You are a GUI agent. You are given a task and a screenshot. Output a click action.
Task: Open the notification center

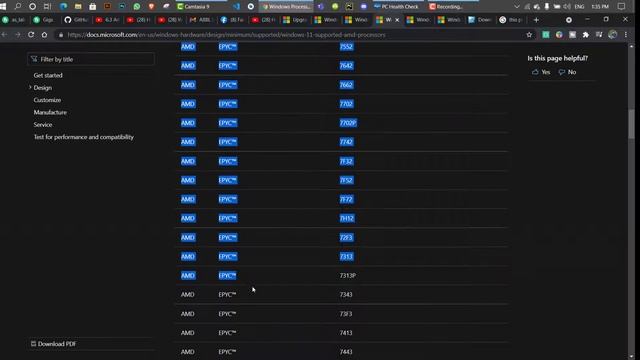[x=621, y=7]
